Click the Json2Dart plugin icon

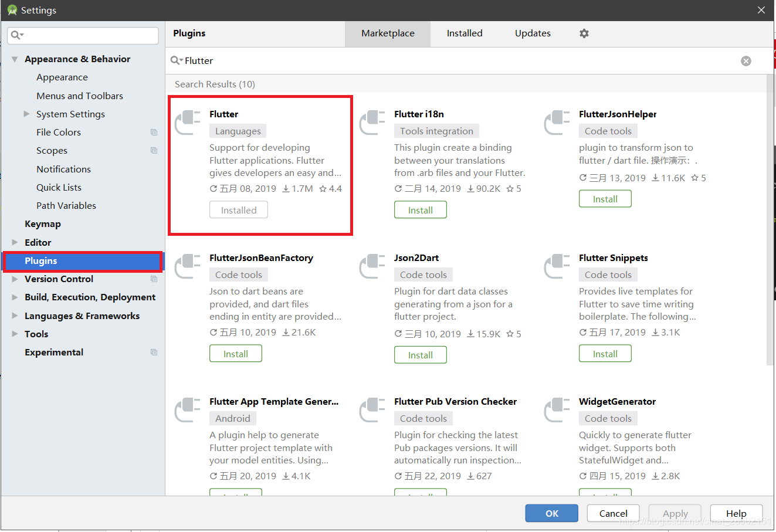point(373,266)
